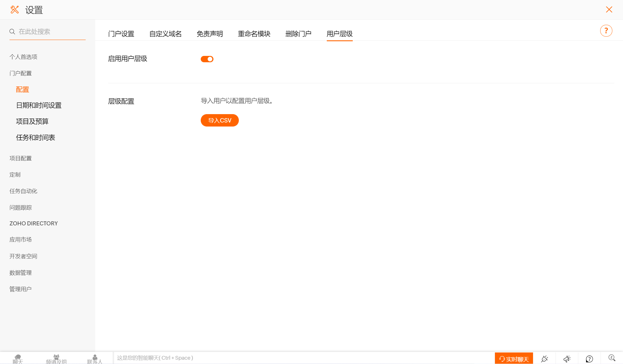Open the 删除门户 tab
Screen dimensions: 623x364
[x=298, y=34]
